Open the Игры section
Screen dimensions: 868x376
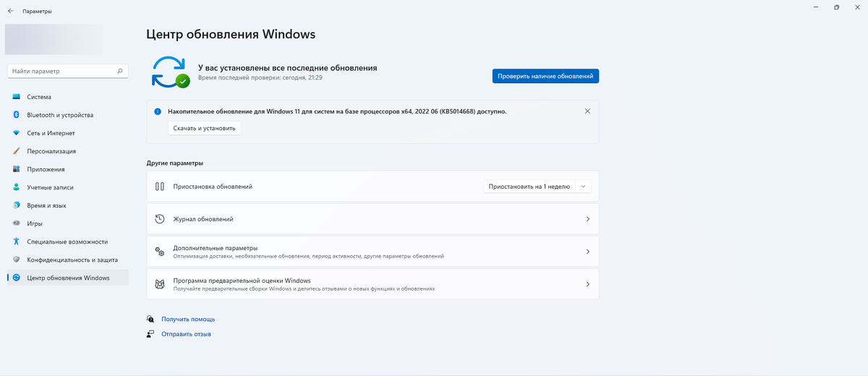67,223
